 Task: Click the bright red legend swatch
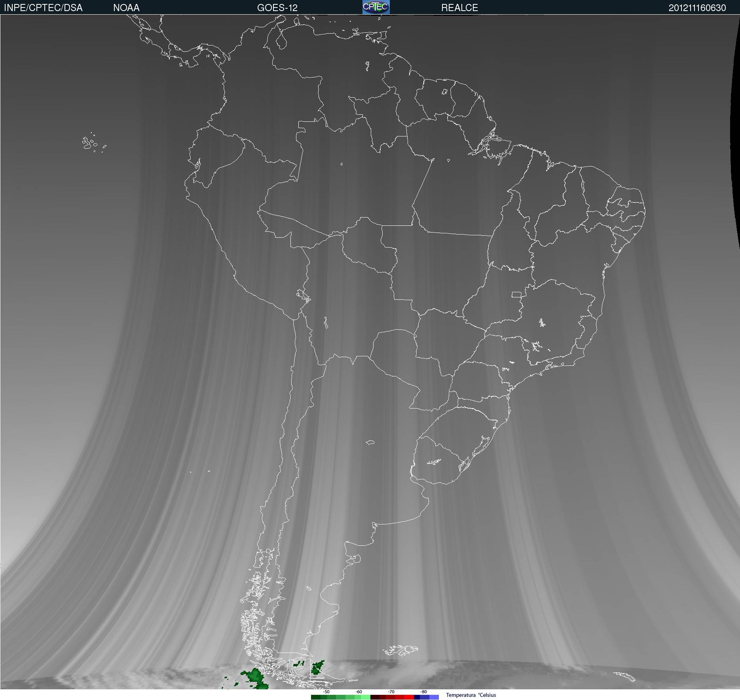409,697
